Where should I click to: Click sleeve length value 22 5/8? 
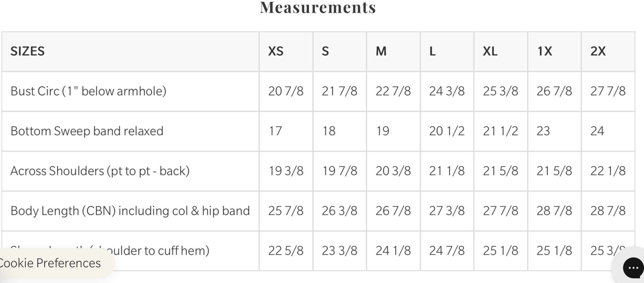click(286, 251)
